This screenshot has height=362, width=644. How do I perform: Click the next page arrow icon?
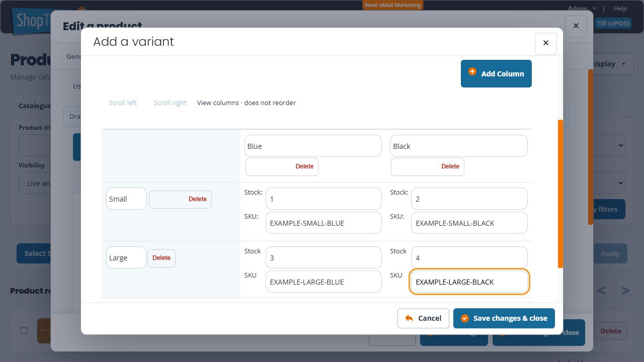pos(625,291)
